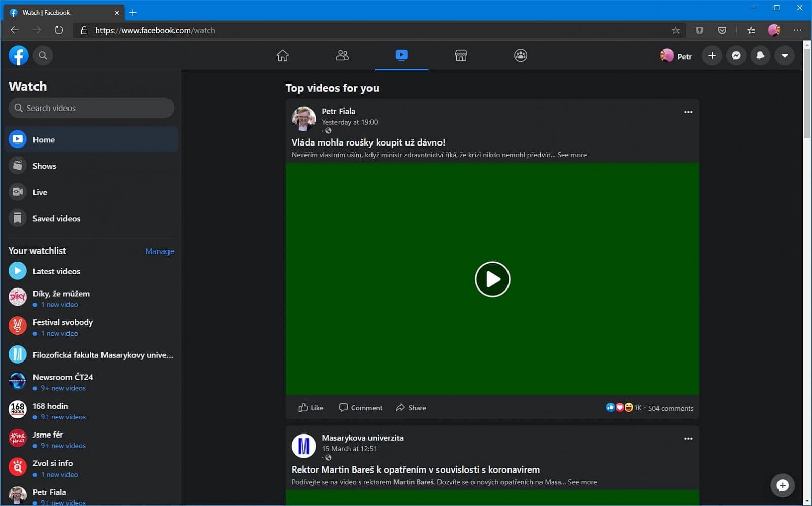Click the browser address bar URL
Image resolution: width=812 pixels, height=506 pixels.
coord(155,30)
